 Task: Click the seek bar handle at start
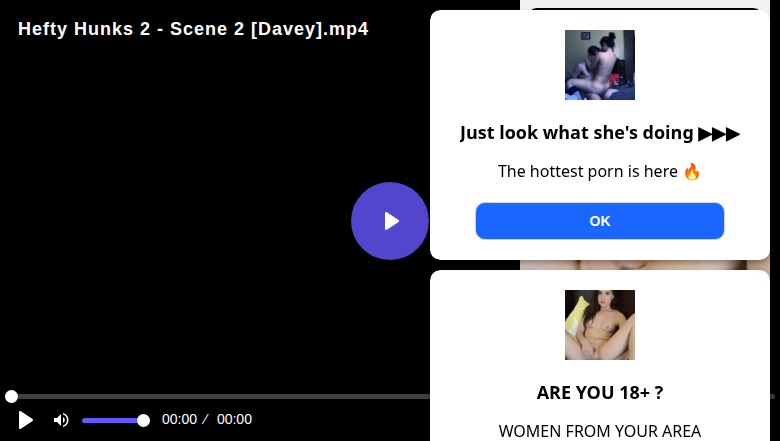(x=11, y=397)
